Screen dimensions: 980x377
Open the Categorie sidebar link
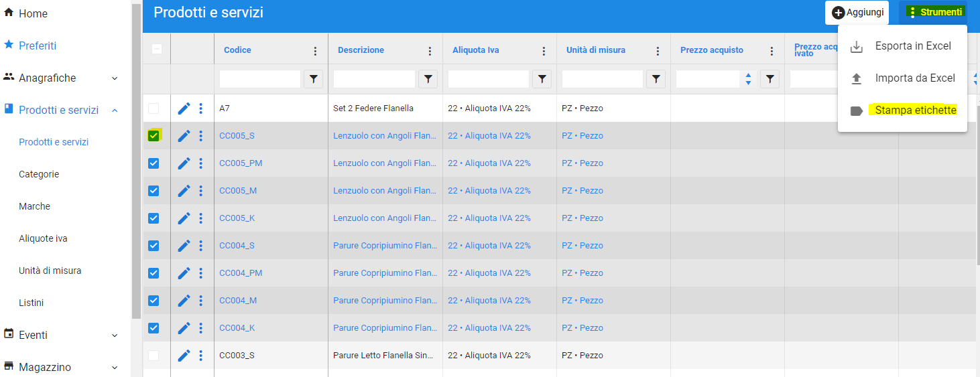point(39,174)
